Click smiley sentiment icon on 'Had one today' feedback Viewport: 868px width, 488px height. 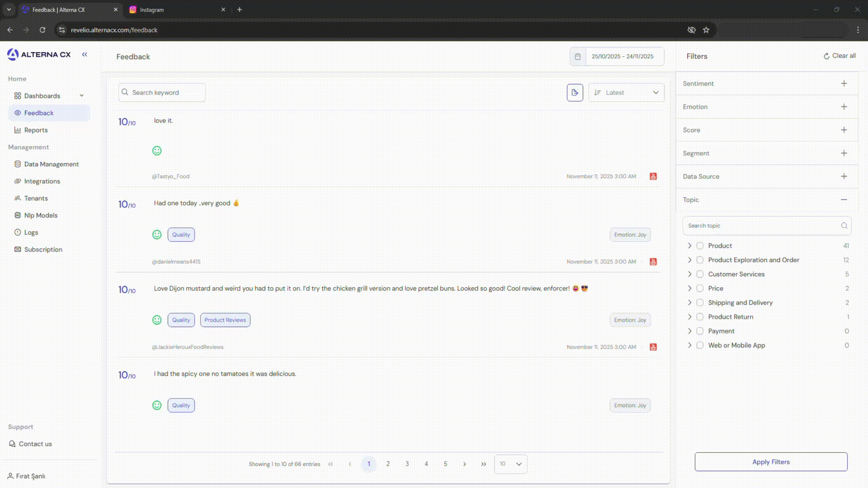point(157,235)
